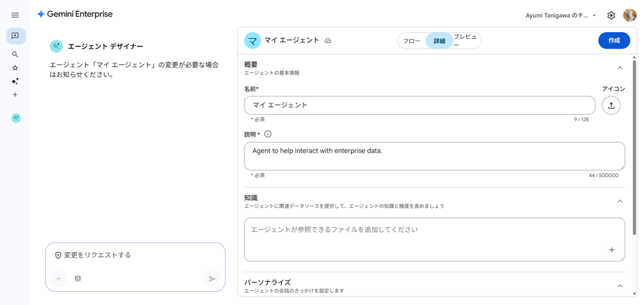Viewport: 644px width, 305px height.
Task: Click the 作成 button
Action: [x=614, y=41]
